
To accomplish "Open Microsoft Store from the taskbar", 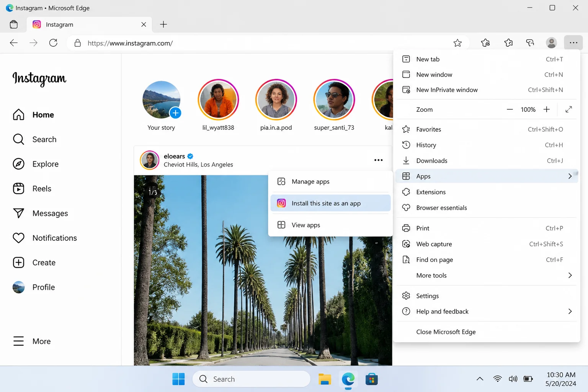I will tap(372, 379).
